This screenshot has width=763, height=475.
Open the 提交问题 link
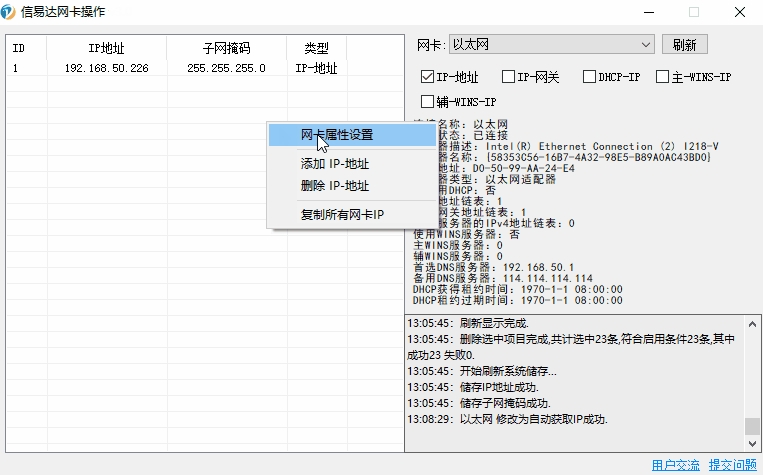733,465
